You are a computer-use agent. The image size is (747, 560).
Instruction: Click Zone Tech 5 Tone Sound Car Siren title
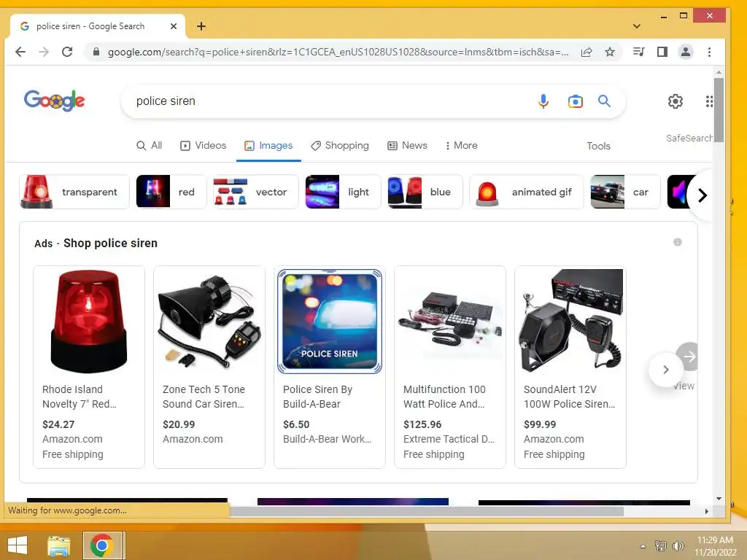[204, 397]
